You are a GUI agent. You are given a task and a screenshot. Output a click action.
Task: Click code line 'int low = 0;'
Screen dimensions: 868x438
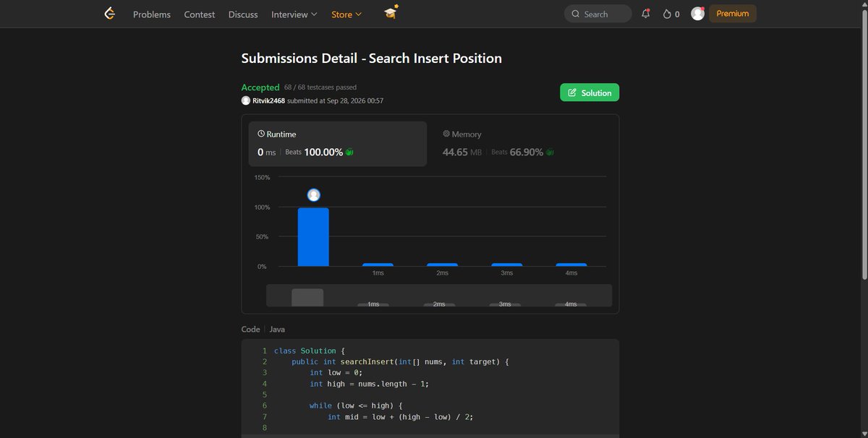[x=336, y=372]
